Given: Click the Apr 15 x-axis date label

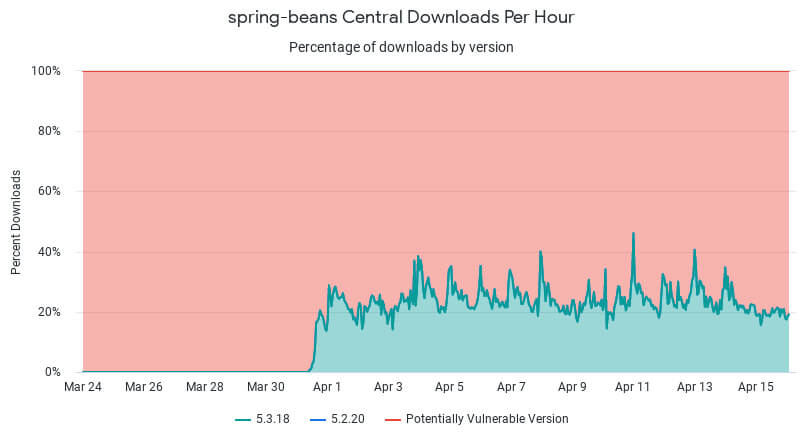Looking at the screenshot, I should [x=755, y=387].
